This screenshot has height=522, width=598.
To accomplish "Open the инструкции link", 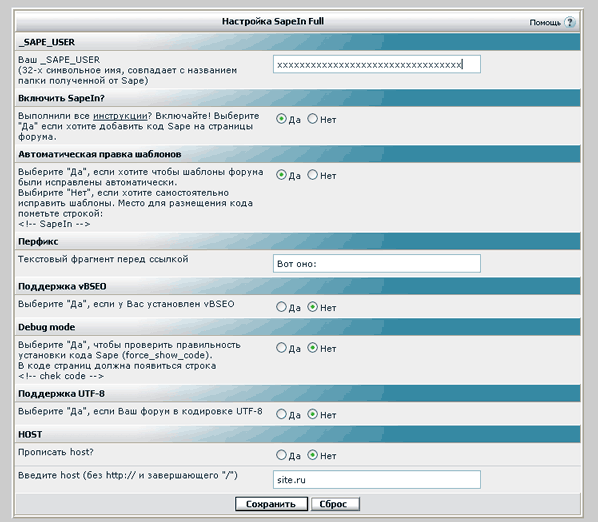I will [x=121, y=116].
